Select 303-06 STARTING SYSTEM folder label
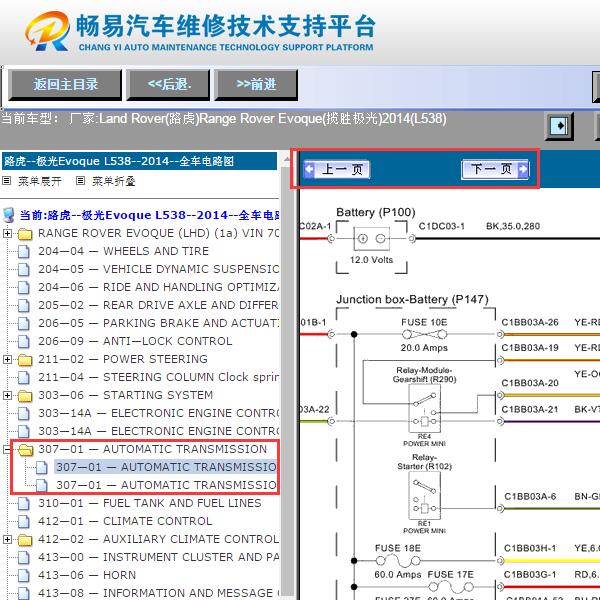The image size is (600, 600). 126,395
